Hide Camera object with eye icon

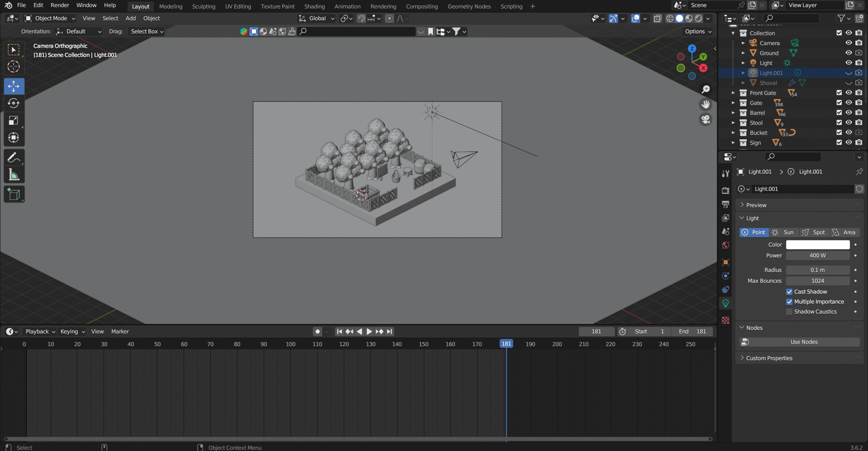[x=849, y=43]
